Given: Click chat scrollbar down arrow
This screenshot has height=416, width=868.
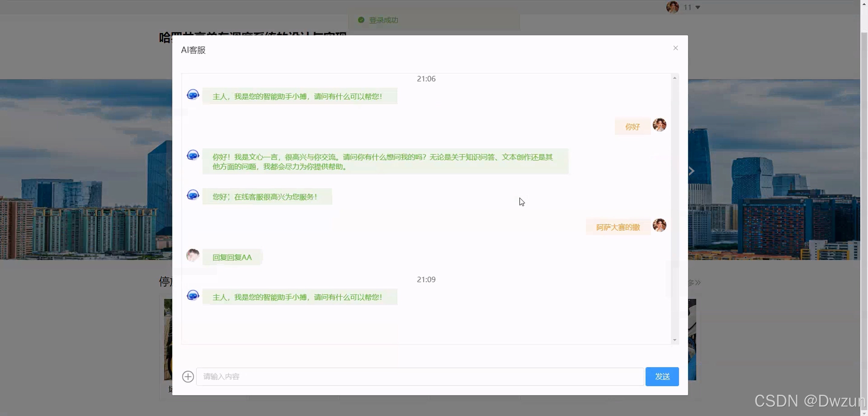Looking at the screenshot, I should tap(675, 340).
